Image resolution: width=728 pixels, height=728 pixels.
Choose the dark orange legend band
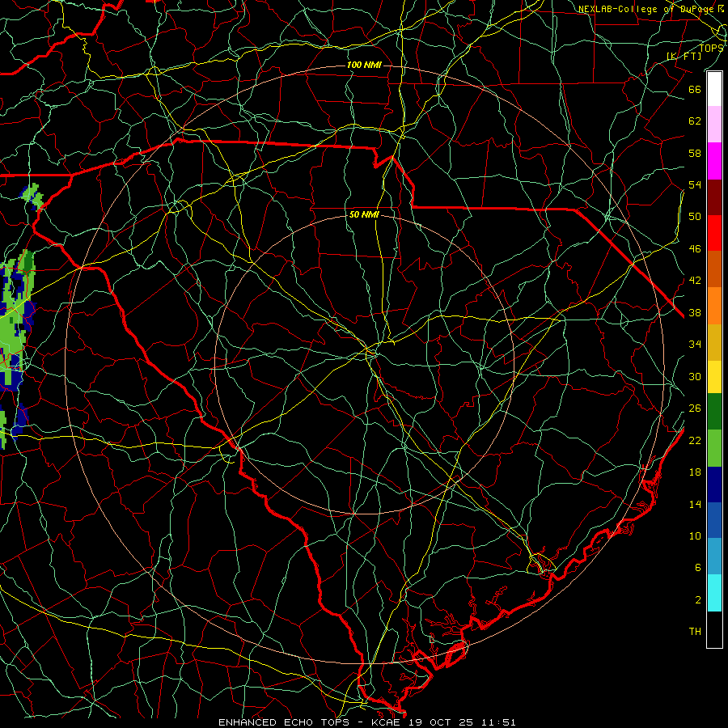click(x=714, y=269)
